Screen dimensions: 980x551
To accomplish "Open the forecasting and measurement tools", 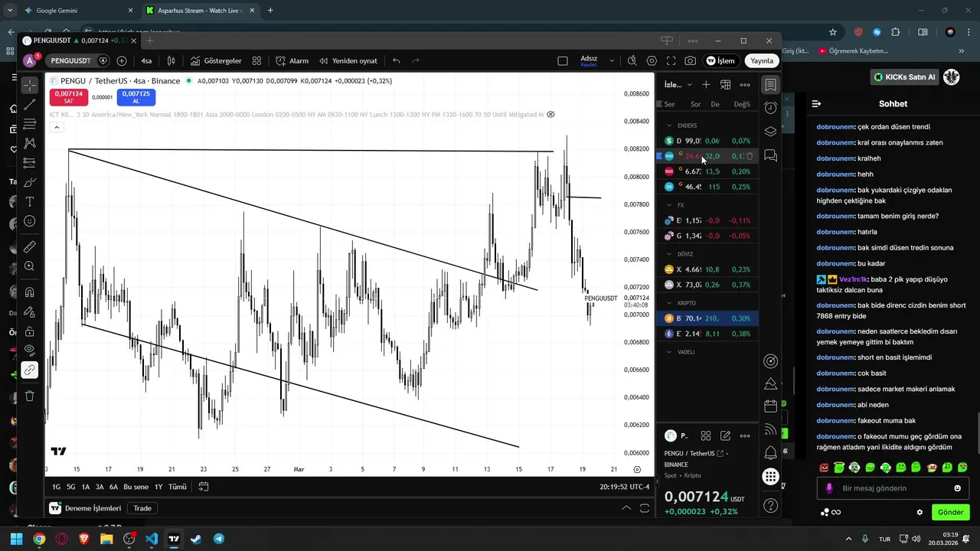I will [x=29, y=162].
